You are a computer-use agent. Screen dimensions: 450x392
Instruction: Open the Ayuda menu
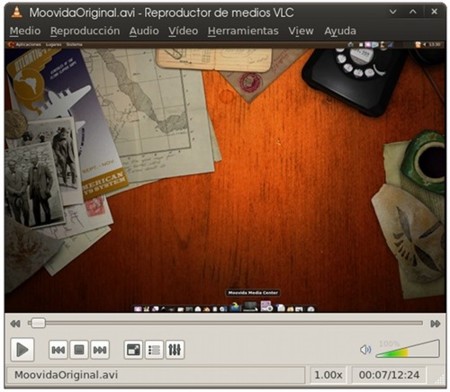click(x=340, y=31)
